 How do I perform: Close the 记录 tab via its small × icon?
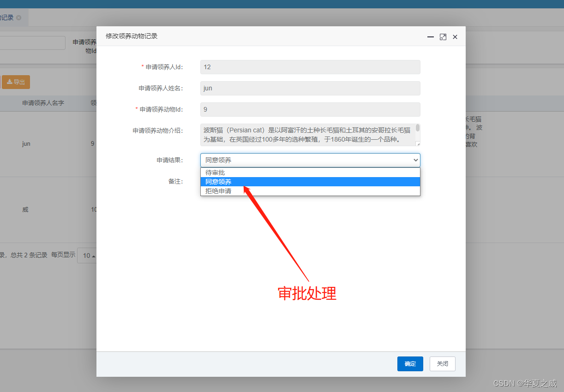(x=18, y=17)
